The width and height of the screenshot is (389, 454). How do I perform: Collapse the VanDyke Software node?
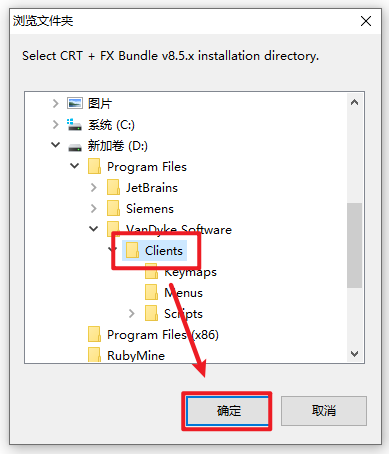[94, 229]
